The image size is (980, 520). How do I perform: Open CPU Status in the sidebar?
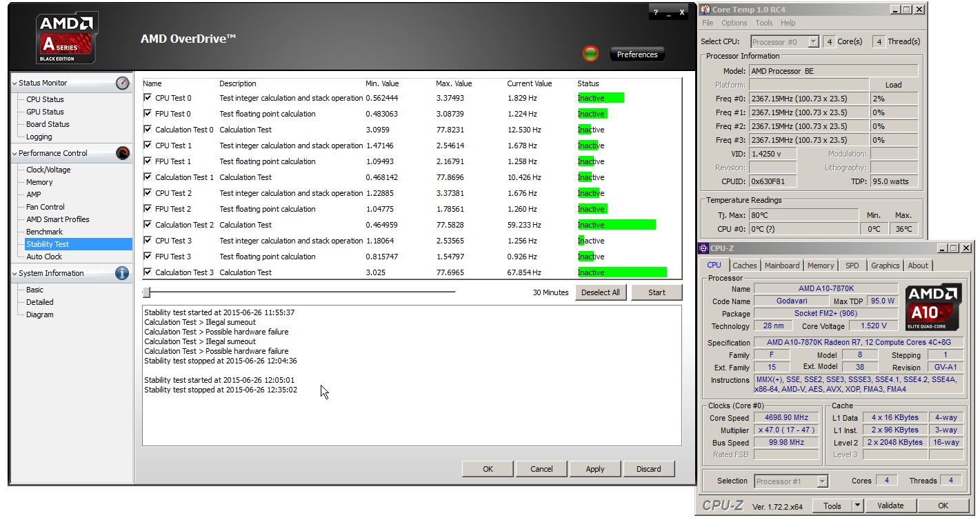click(45, 99)
